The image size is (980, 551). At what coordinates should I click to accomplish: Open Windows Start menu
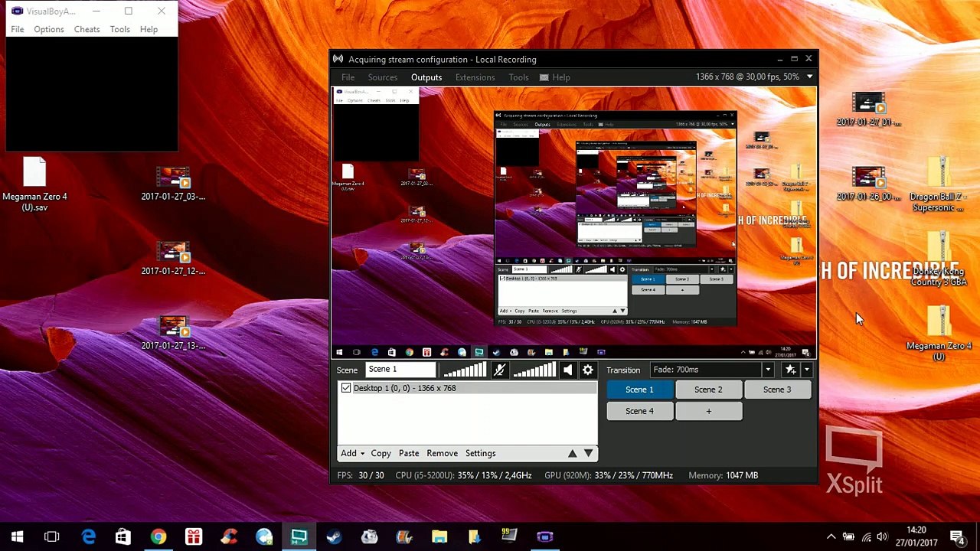coord(17,536)
